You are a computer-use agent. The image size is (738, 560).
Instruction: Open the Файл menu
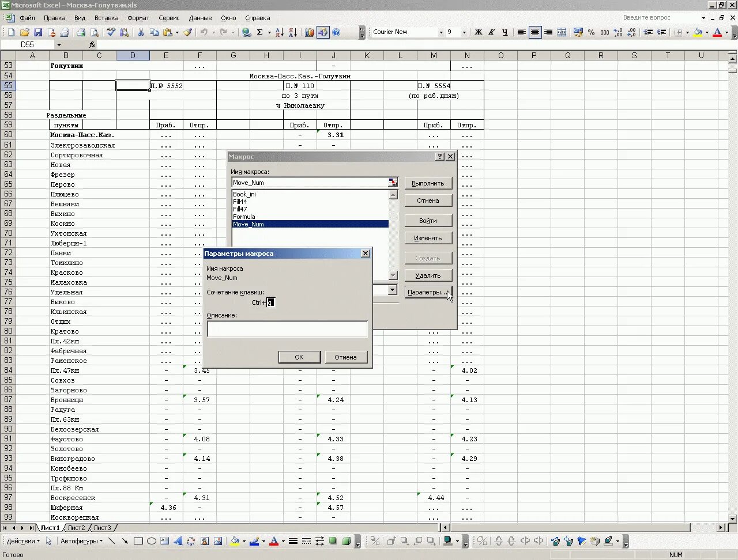tap(27, 18)
